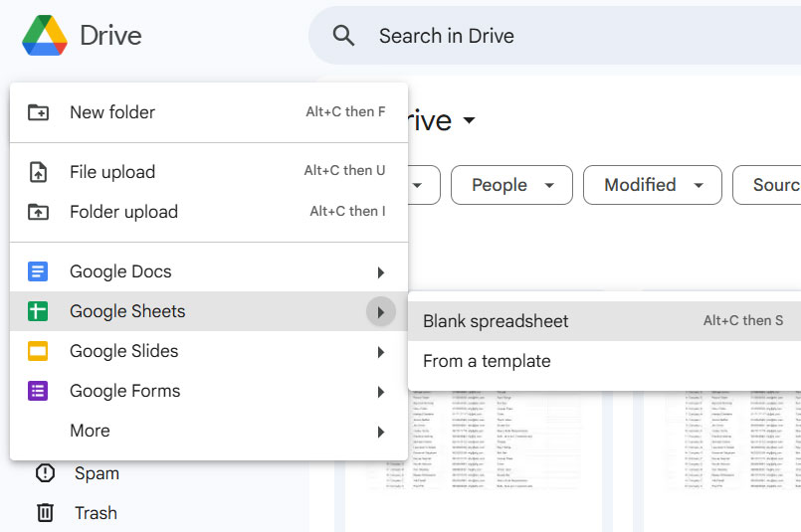The image size is (801, 532).
Task: Expand the Google Docs submenu arrow
Action: (x=380, y=272)
